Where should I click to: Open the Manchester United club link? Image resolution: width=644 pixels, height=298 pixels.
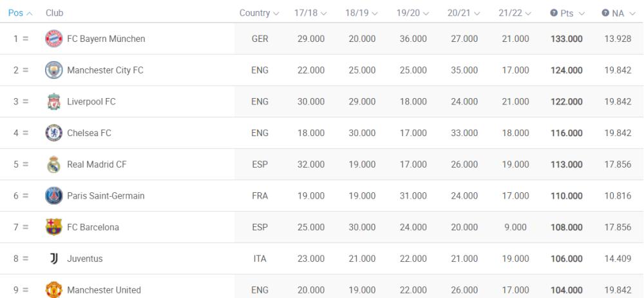104,290
